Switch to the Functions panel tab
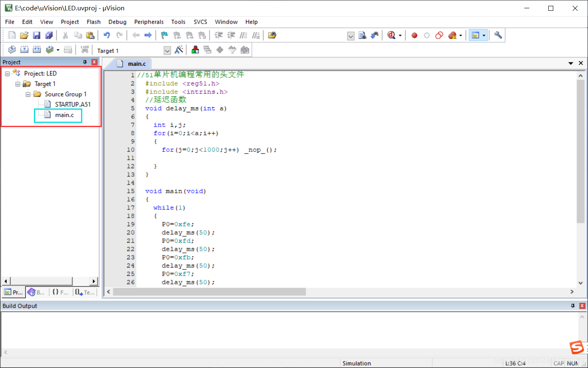This screenshot has height=368, width=588. pyautogui.click(x=60, y=292)
